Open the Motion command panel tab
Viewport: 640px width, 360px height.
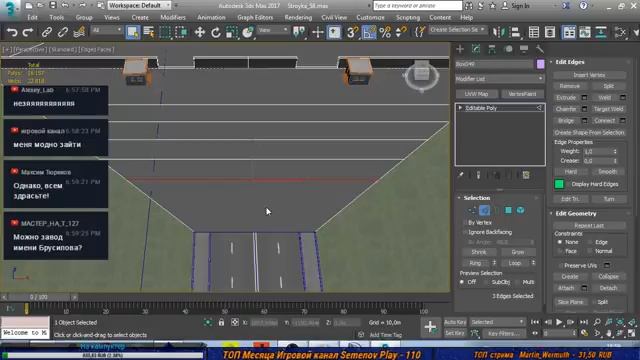coord(508,49)
